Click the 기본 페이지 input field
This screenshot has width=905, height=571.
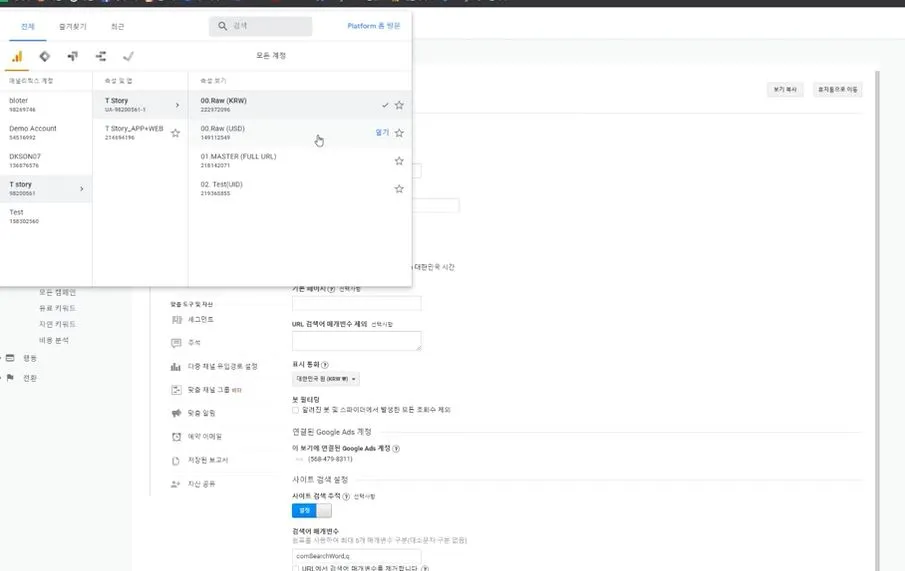[x=356, y=303]
